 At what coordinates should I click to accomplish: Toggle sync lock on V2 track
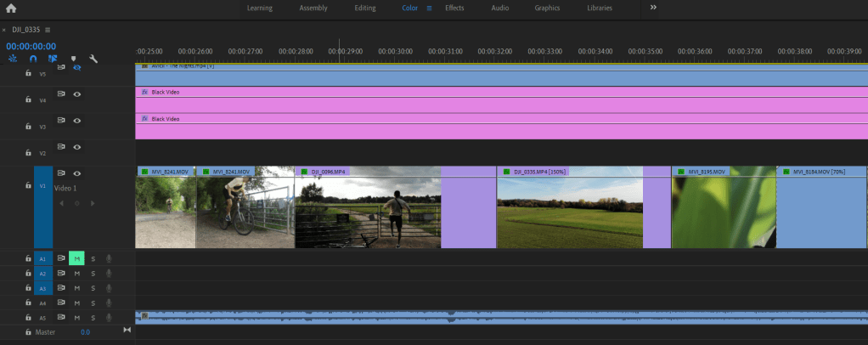pos(61,147)
